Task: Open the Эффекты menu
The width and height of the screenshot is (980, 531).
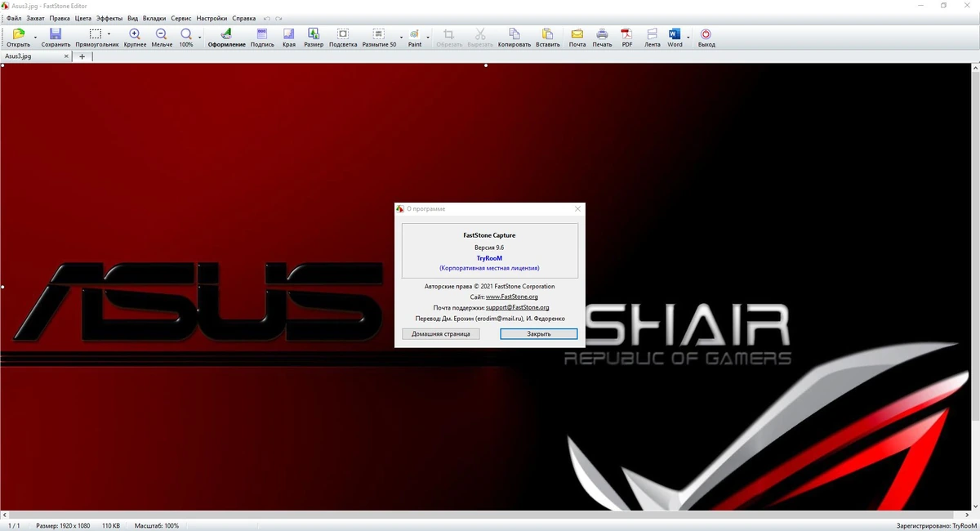Action: click(109, 18)
